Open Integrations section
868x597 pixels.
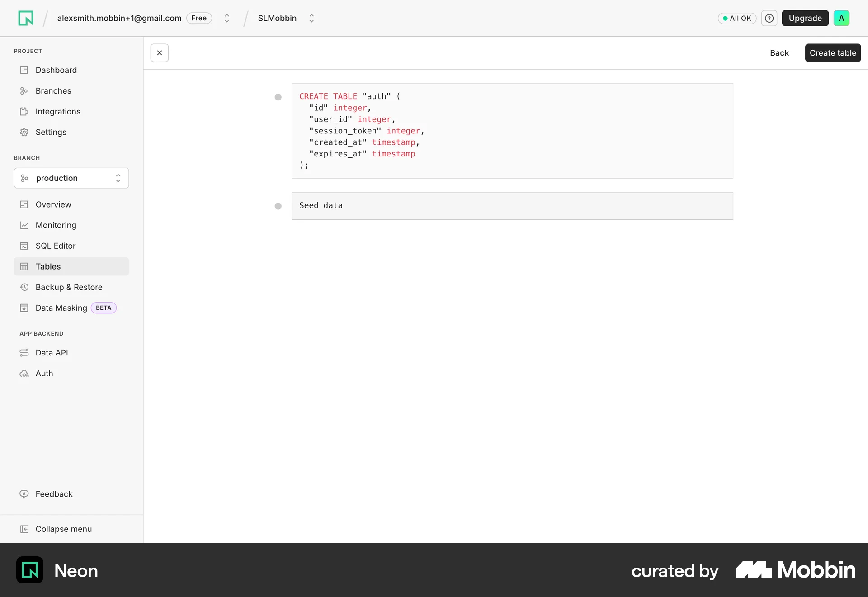[71, 111]
